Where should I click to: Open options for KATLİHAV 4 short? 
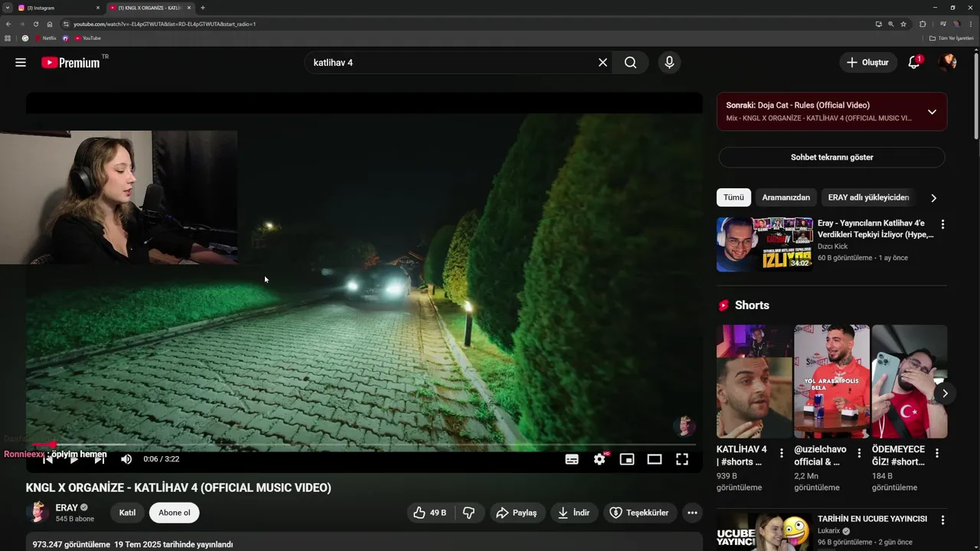(782, 453)
